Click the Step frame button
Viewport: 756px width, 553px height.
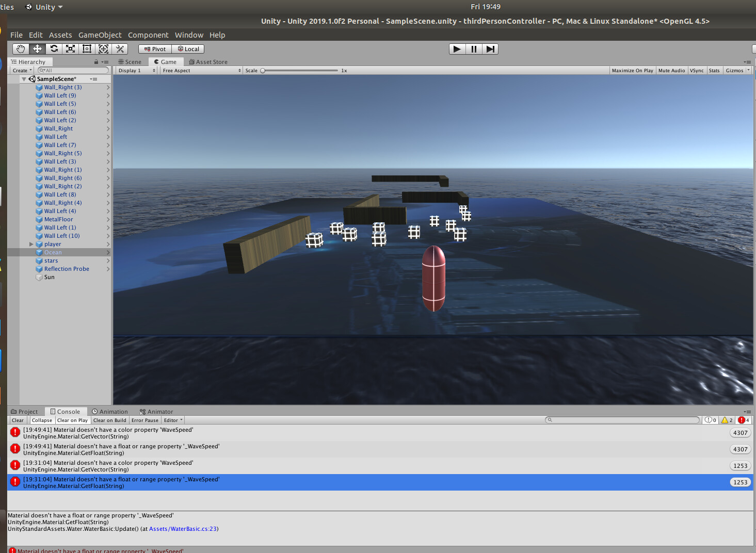pyautogui.click(x=490, y=48)
